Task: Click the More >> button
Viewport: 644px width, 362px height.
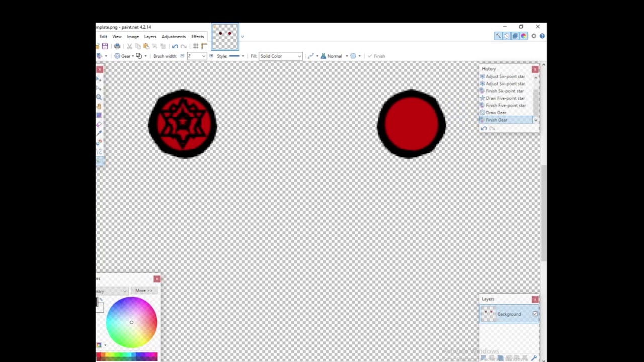Action: 143,291
